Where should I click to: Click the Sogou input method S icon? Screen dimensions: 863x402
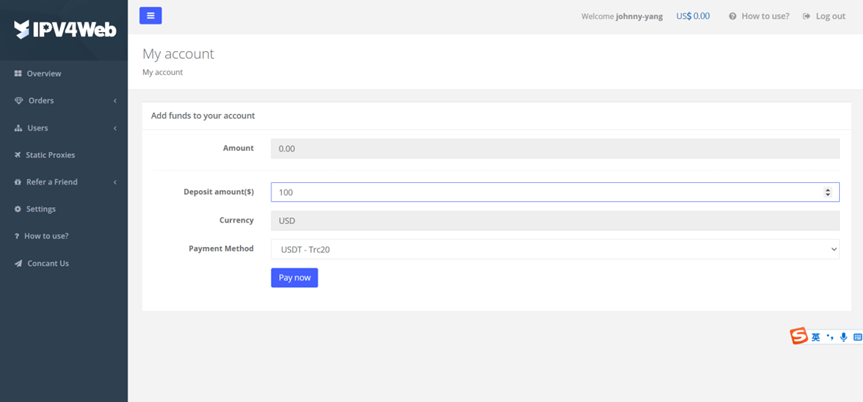(799, 336)
